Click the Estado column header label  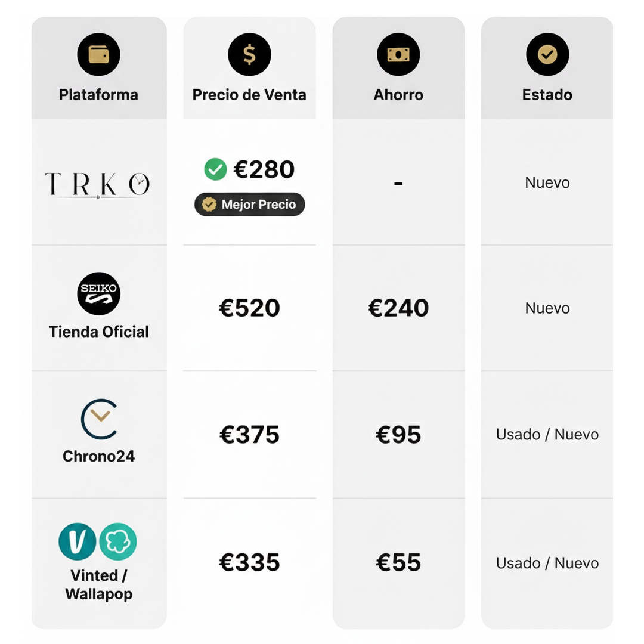coord(547,95)
